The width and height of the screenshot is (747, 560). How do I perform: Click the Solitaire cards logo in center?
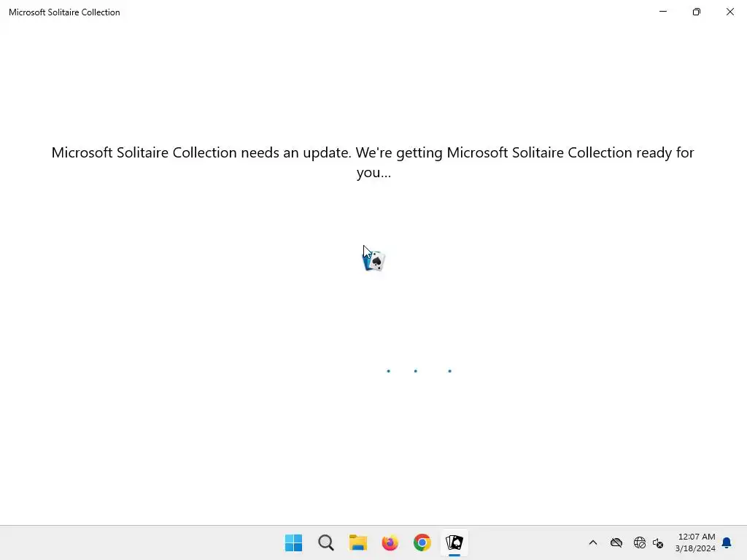coord(374,260)
